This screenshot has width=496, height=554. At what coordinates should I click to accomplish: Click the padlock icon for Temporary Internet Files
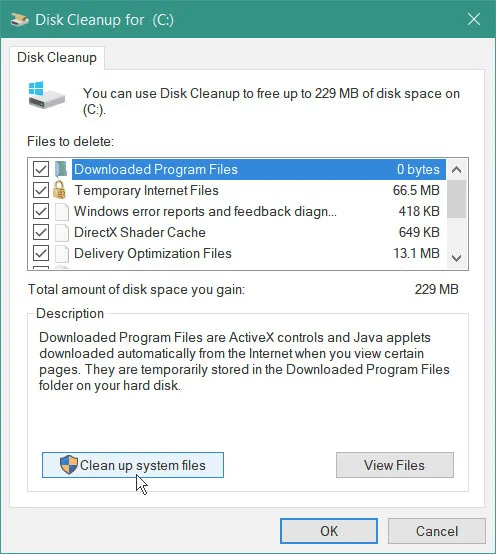click(x=59, y=190)
